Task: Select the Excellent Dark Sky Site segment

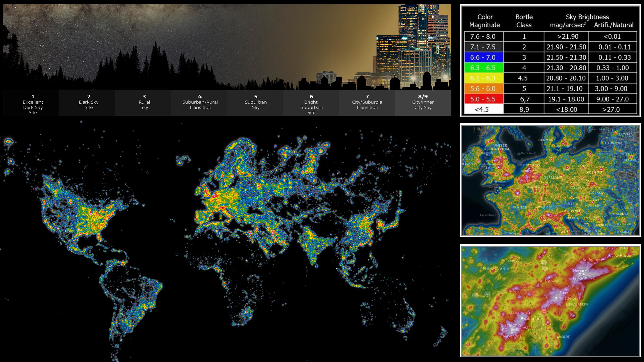Action: [x=33, y=104]
